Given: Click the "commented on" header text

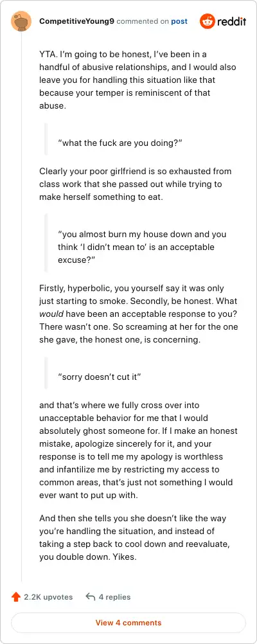Looking at the screenshot, I should (143, 21).
